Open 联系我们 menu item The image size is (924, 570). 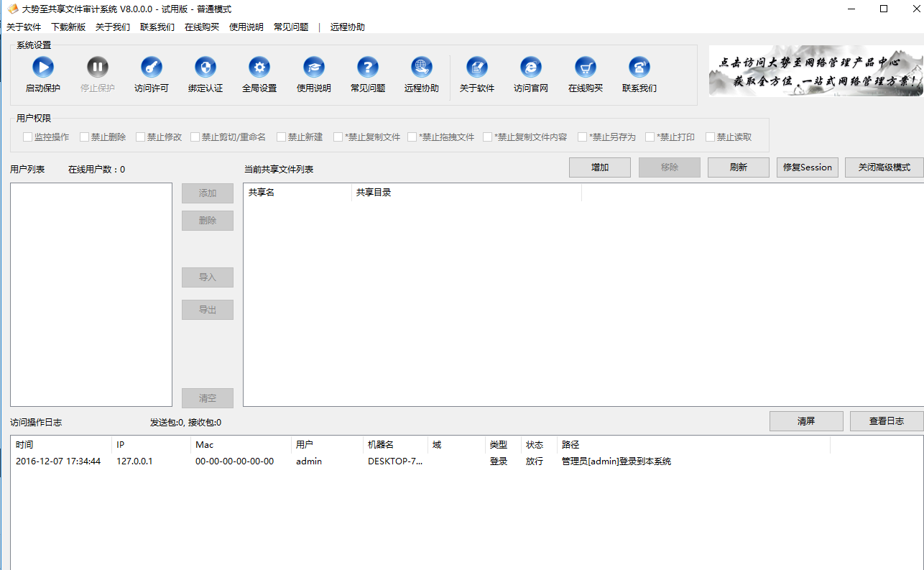pyautogui.click(x=157, y=27)
